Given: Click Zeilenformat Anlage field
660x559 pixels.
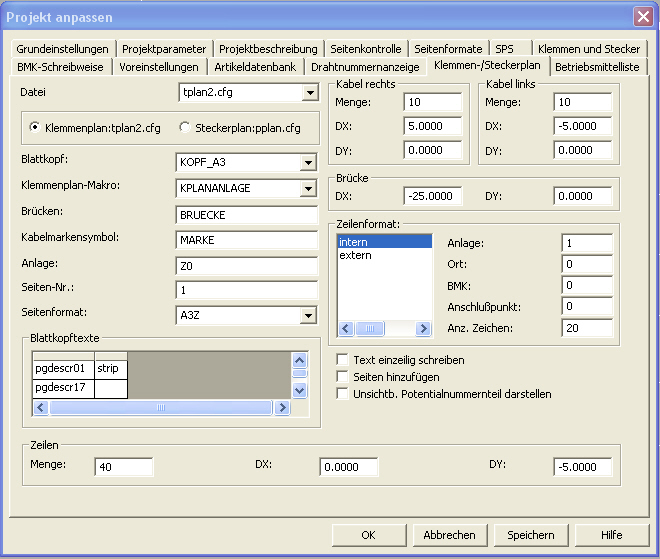Looking at the screenshot, I should (587, 243).
